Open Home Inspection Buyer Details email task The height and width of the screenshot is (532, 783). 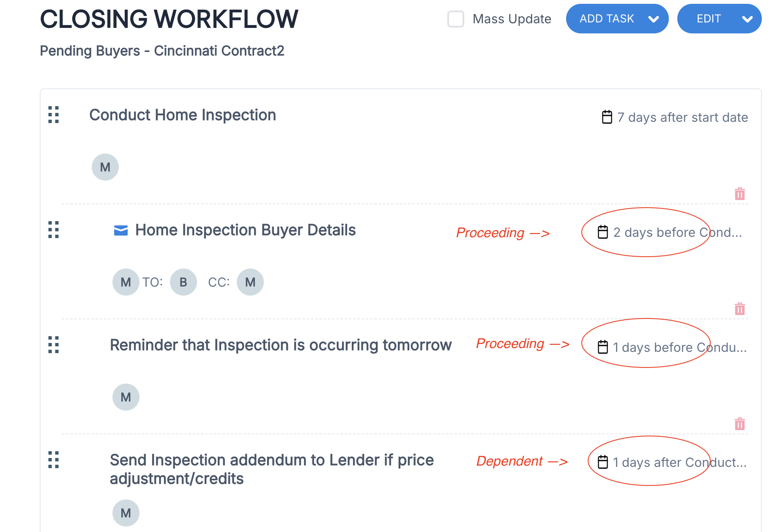pyautogui.click(x=245, y=230)
